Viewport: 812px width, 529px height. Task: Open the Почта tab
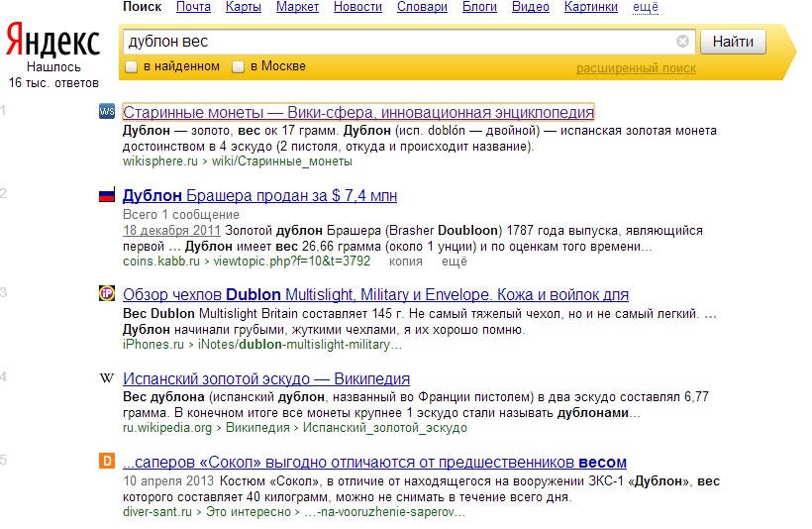pyautogui.click(x=193, y=7)
